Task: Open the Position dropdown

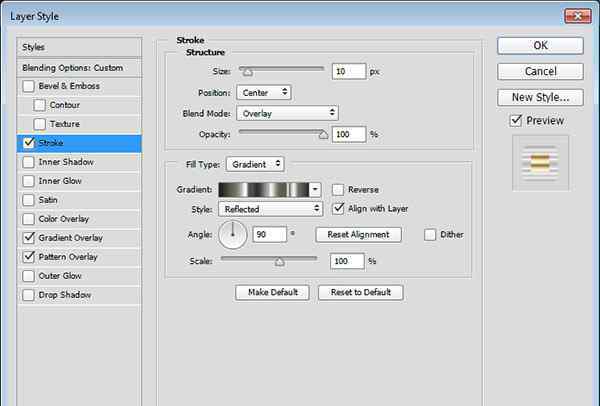Action: 263,92
